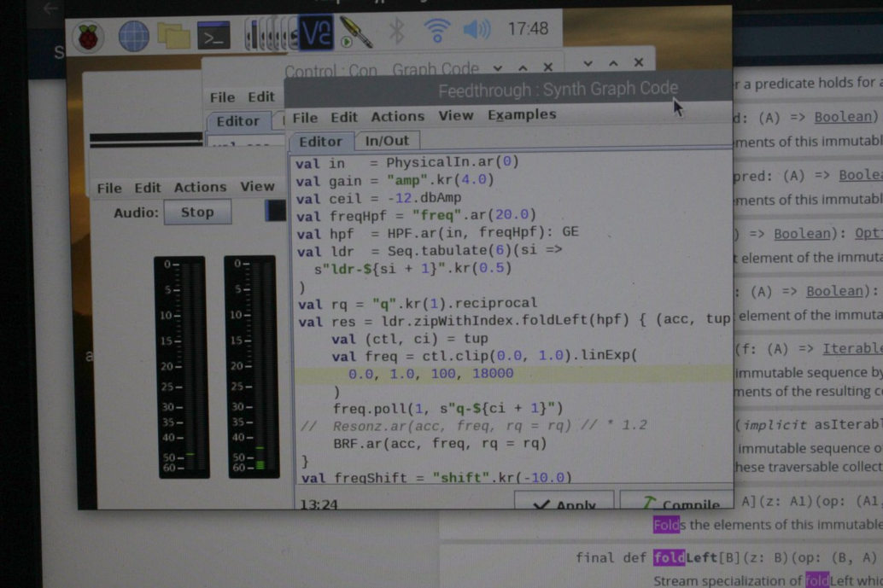
Task: Stop audio with the Stop button
Action: click(196, 212)
